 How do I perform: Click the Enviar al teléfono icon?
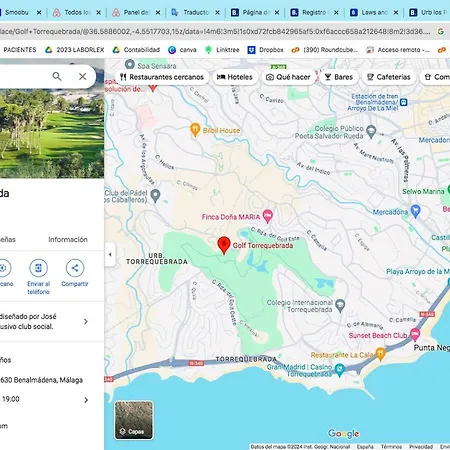tap(38, 268)
